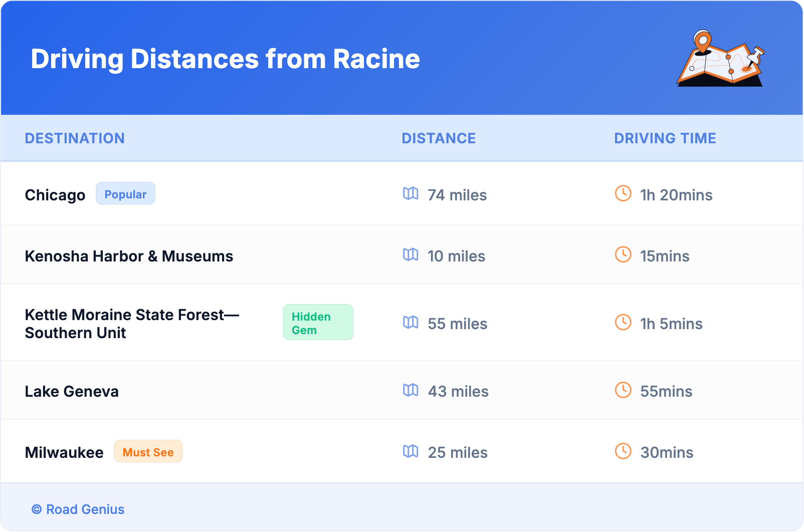This screenshot has height=532, width=804.
Task: Sort by the Distance column header
Action: 439,138
